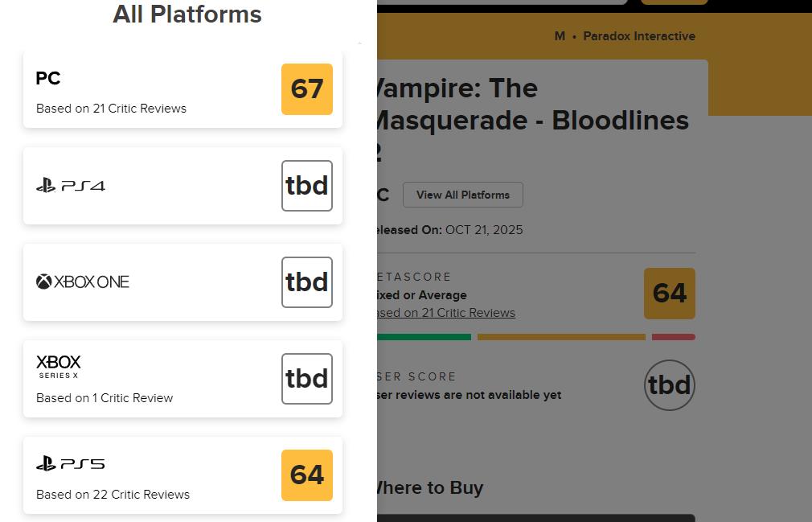Click the platform list scroll-up arrow

pyautogui.click(x=359, y=43)
